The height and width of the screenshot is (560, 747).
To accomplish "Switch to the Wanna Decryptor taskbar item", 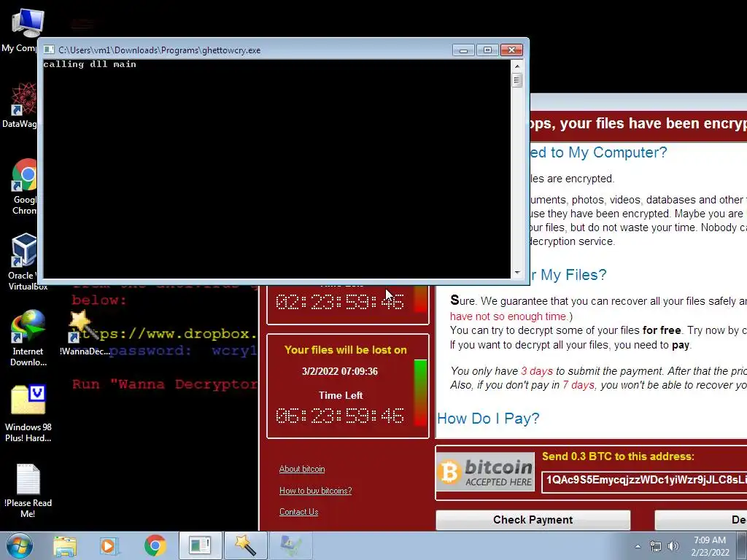I will point(245,545).
